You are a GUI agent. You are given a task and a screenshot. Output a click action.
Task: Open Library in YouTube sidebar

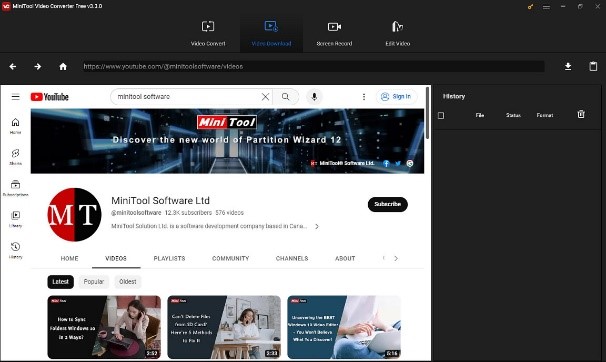point(15,219)
